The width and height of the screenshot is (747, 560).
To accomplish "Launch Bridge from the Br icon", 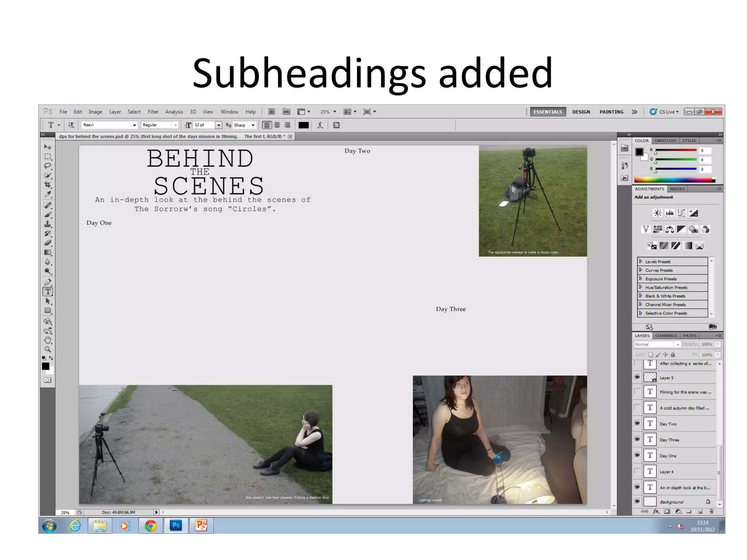I will point(272,112).
